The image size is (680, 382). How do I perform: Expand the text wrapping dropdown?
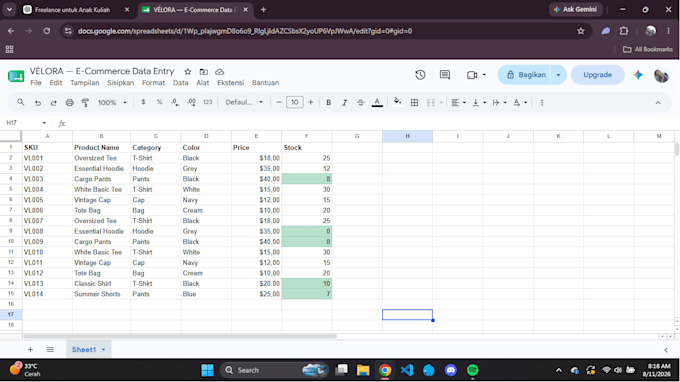pyautogui.click(x=505, y=103)
